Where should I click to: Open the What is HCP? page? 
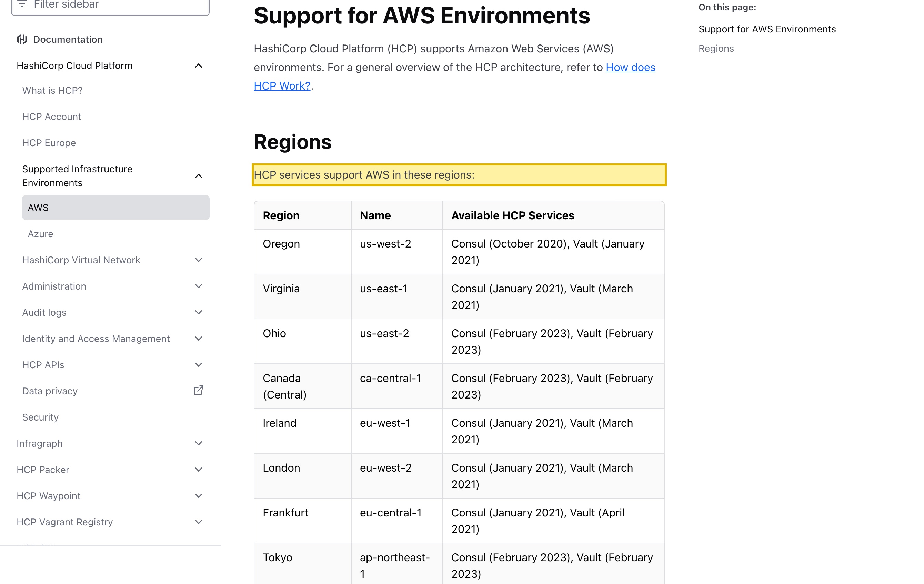tap(52, 90)
